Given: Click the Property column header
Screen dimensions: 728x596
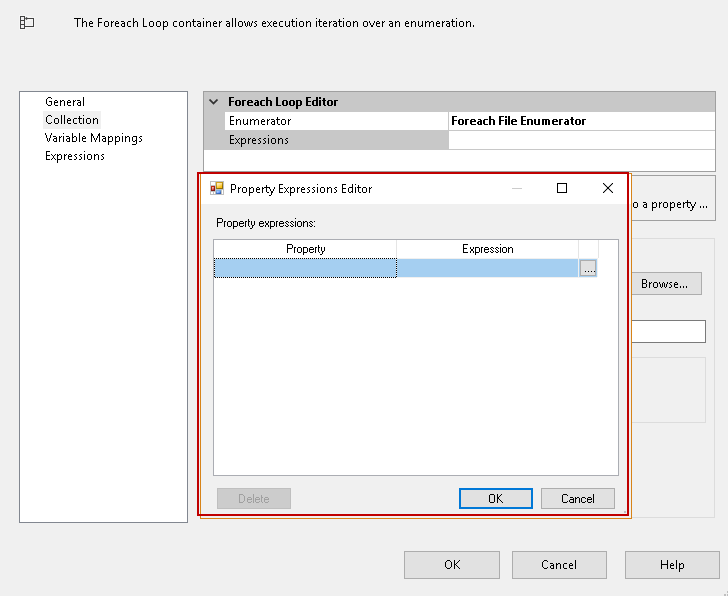Looking at the screenshot, I should point(305,249).
